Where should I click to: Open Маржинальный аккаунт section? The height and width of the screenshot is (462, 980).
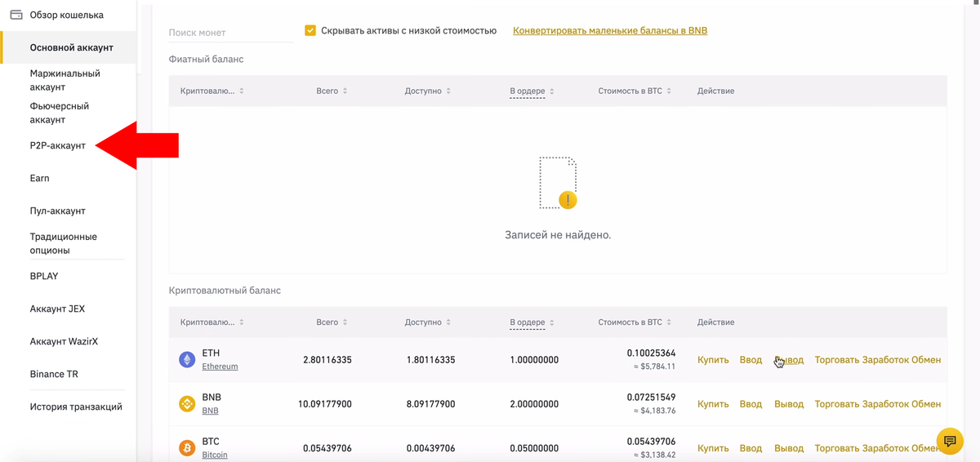click(x=65, y=80)
